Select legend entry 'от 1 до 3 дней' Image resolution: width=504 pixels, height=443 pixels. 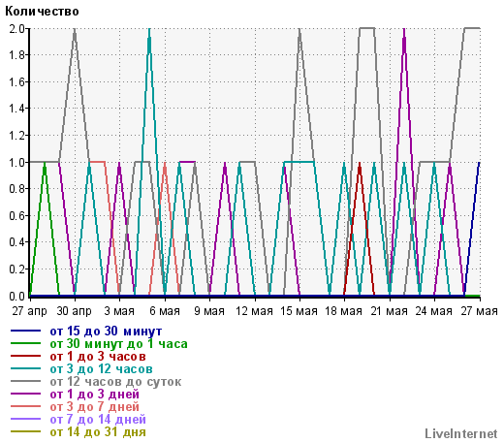pyautogui.click(x=94, y=394)
